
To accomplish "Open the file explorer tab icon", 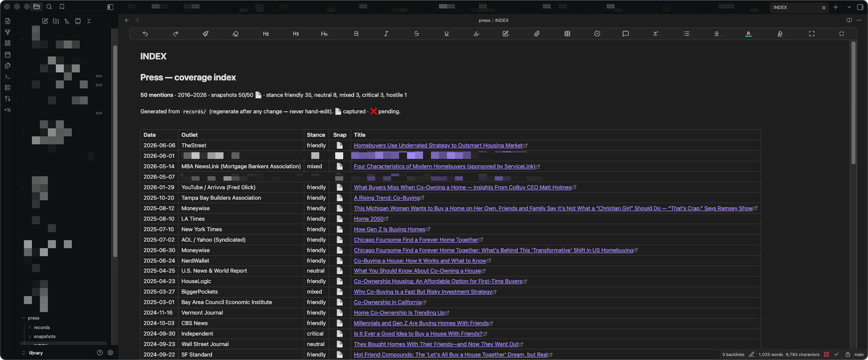I will [x=36, y=7].
